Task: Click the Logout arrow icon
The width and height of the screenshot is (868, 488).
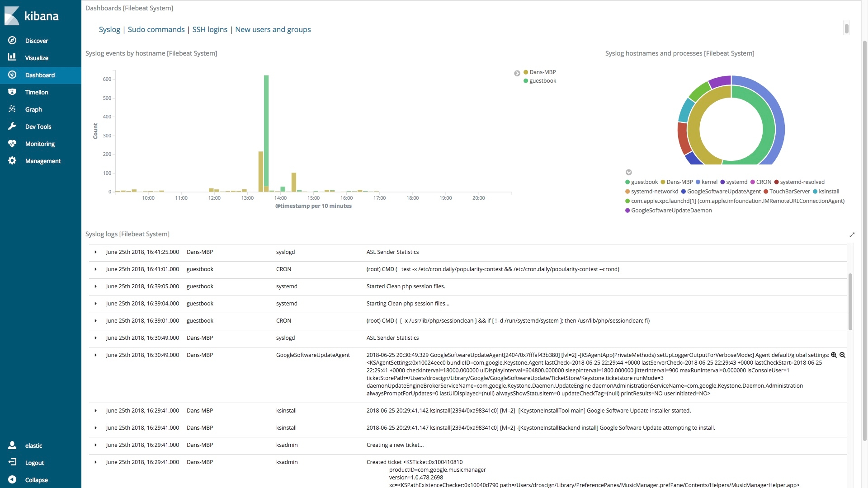Action: [12, 462]
